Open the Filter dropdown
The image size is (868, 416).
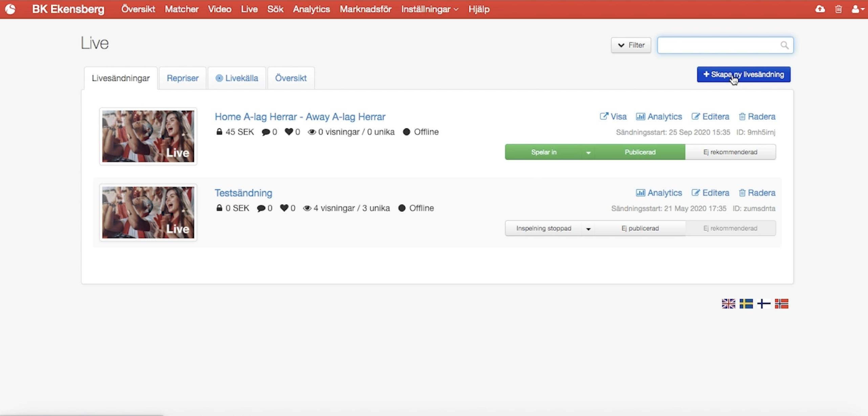[631, 45]
